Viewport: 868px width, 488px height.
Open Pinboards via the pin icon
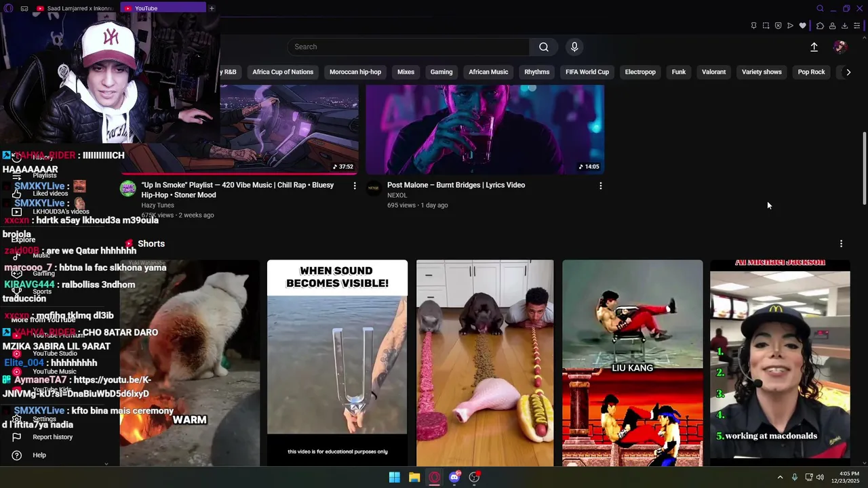753,26
